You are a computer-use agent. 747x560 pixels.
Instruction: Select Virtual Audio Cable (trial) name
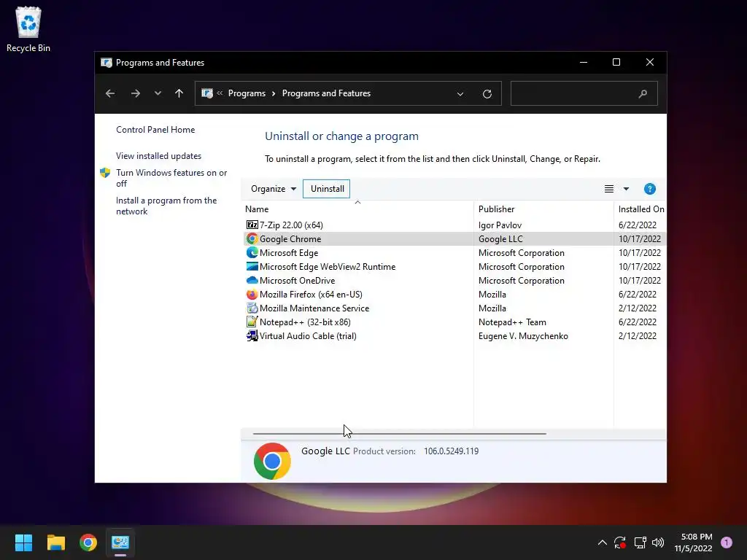308,335
